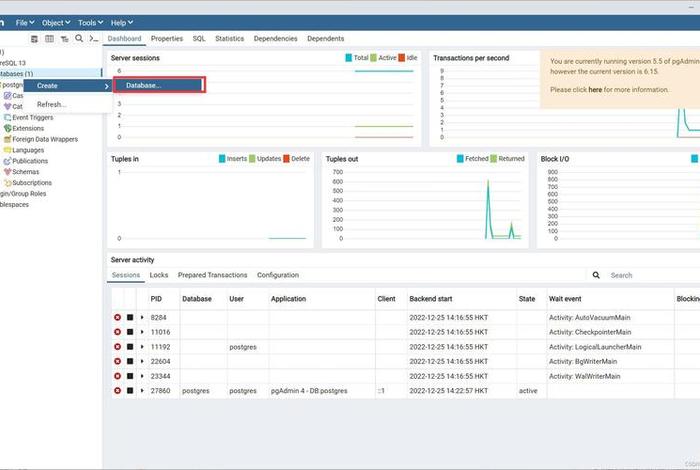700x470 pixels.
Task: Select Database... from the Create submenu
Action: tap(159, 85)
